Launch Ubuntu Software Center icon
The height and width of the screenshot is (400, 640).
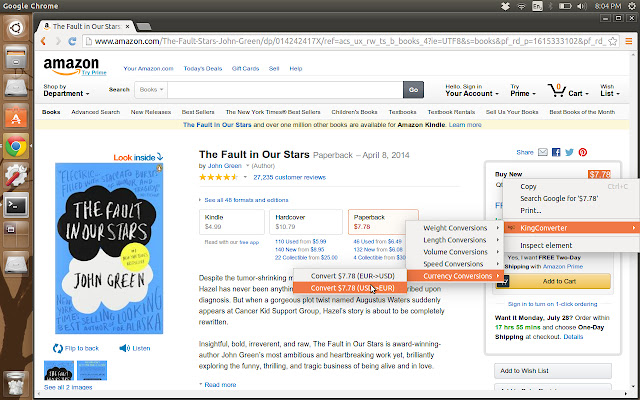coord(16,116)
